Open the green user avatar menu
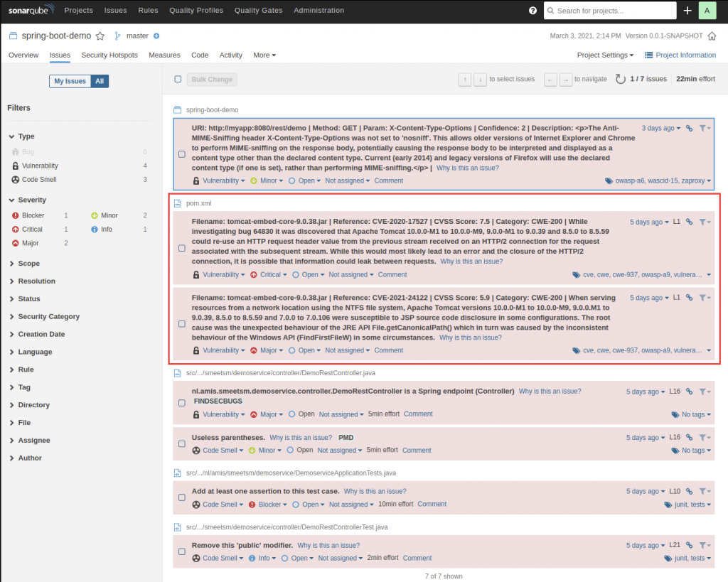The width and height of the screenshot is (728, 582). (x=707, y=11)
